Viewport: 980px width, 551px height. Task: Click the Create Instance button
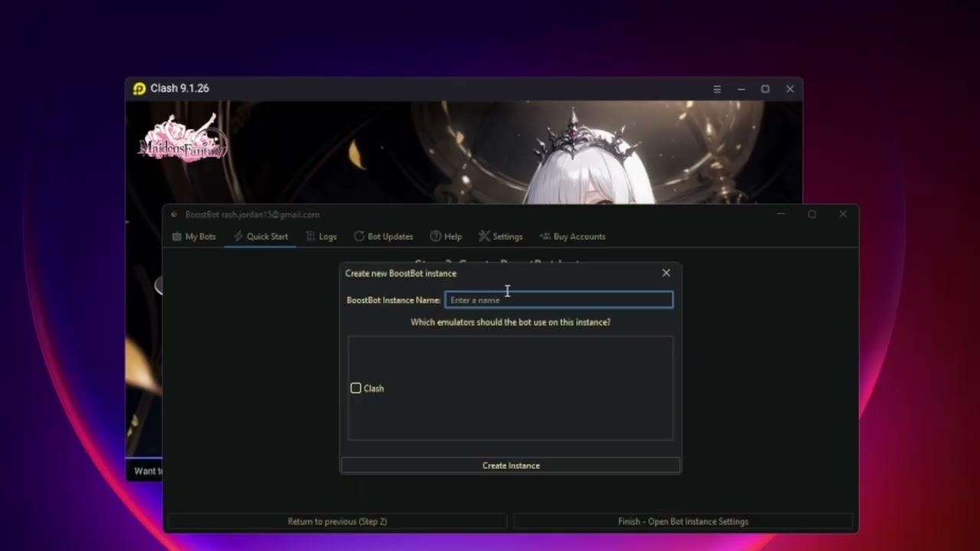click(x=511, y=465)
